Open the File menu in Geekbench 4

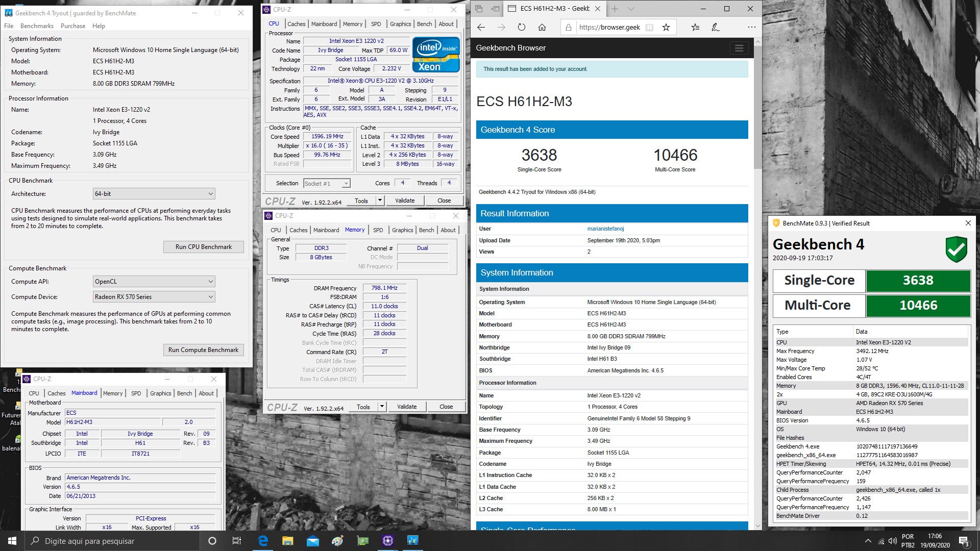[9, 26]
